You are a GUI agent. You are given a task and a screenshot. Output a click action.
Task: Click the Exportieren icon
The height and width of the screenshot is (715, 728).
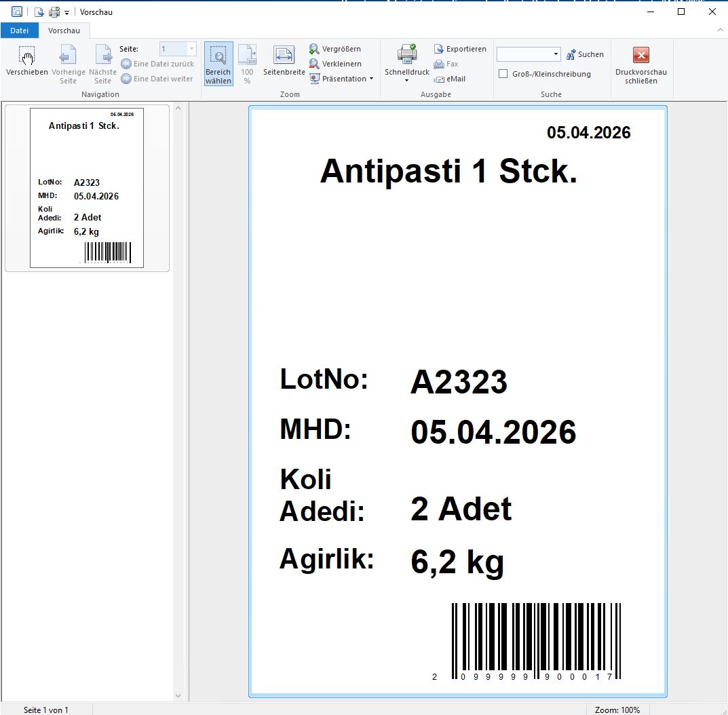[x=438, y=49]
